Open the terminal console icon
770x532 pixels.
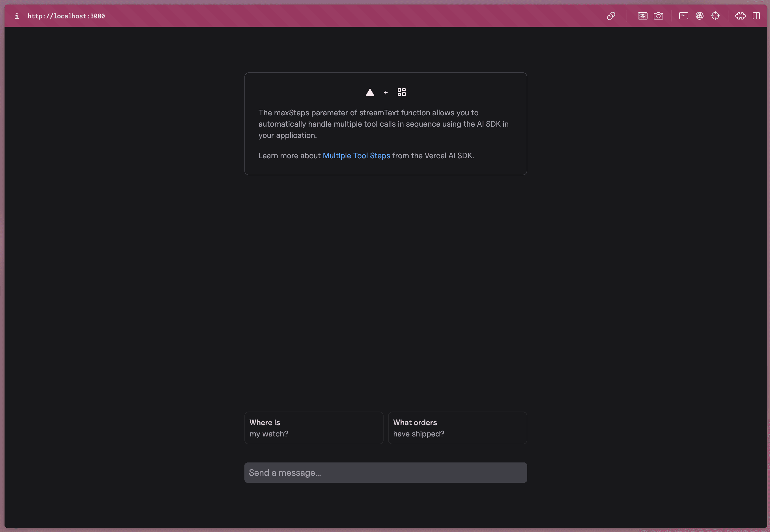tap(683, 16)
